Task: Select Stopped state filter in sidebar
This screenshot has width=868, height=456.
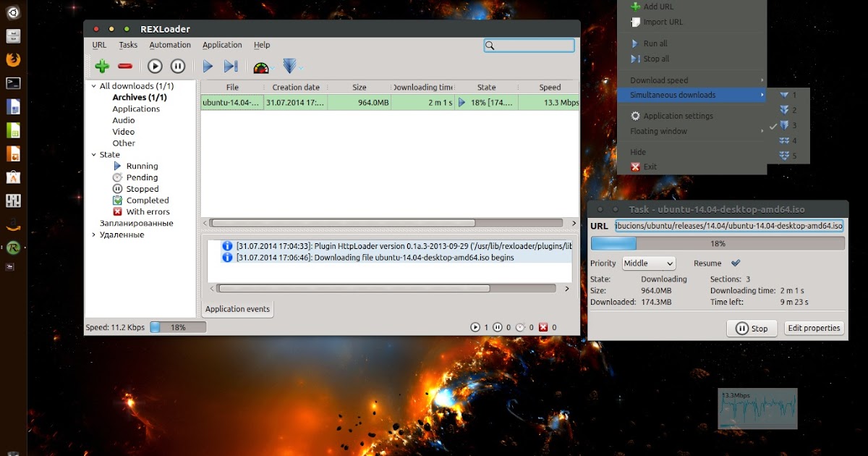Action: click(x=135, y=189)
